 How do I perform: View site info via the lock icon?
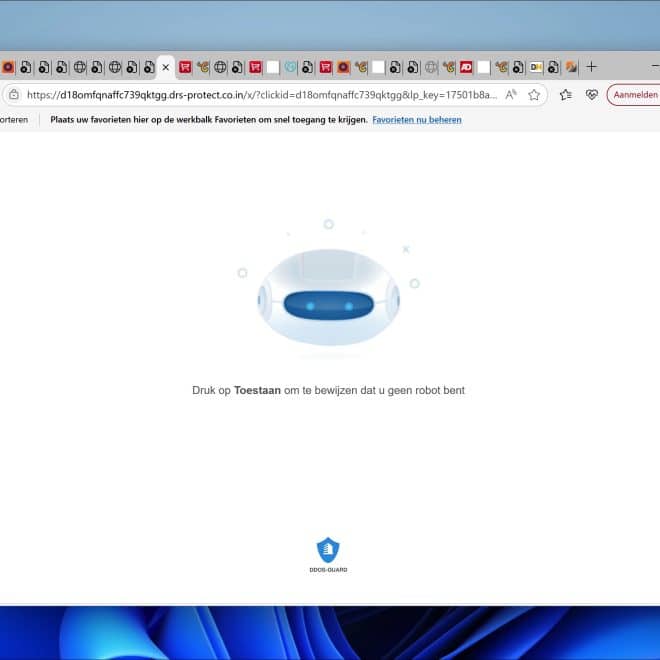[x=14, y=95]
